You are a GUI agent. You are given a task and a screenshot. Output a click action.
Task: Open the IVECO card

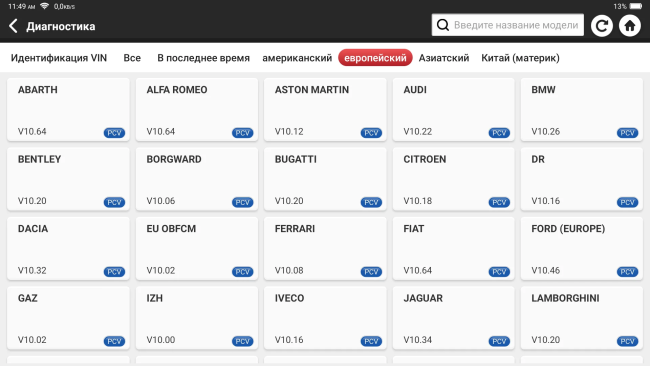coord(325,318)
